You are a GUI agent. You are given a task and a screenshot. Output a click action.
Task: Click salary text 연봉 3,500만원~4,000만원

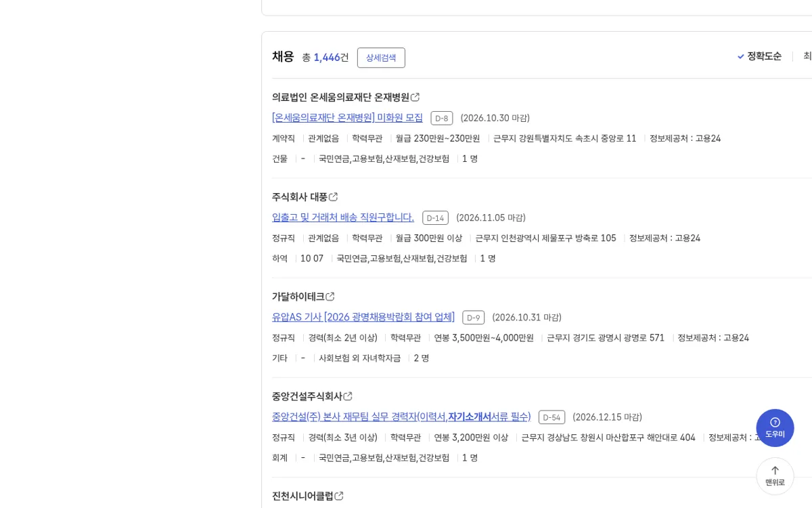point(484,337)
